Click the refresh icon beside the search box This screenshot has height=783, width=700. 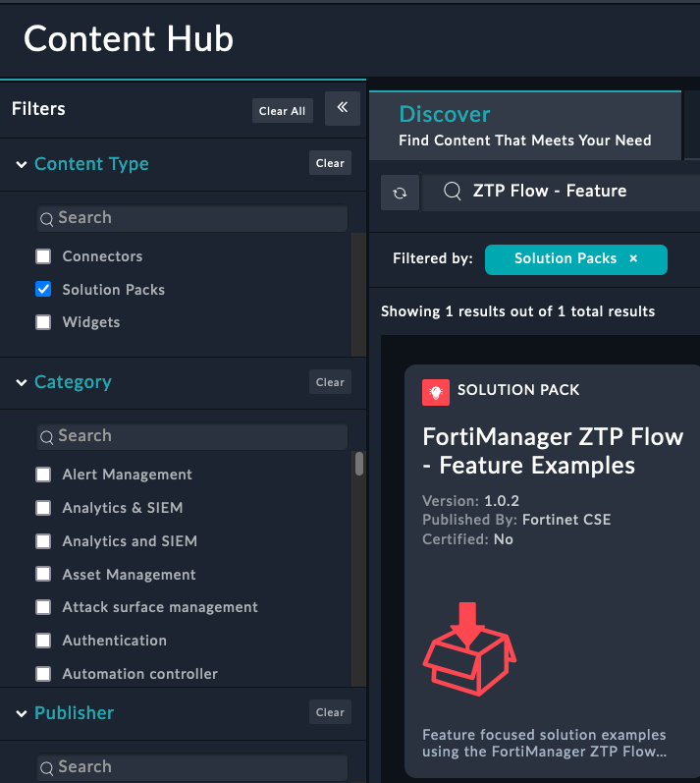pyautogui.click(x=400, y=193)
